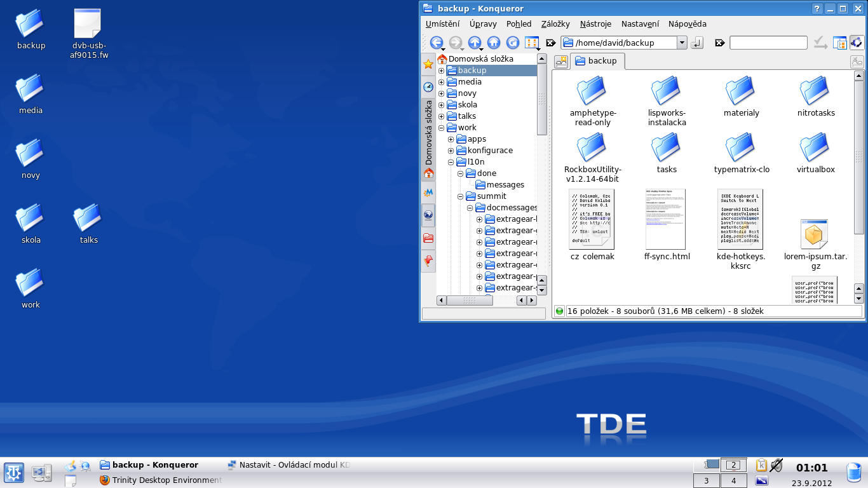Open the TDE start menu
Screen dimensions: 868x488
[x=13, y=473]
